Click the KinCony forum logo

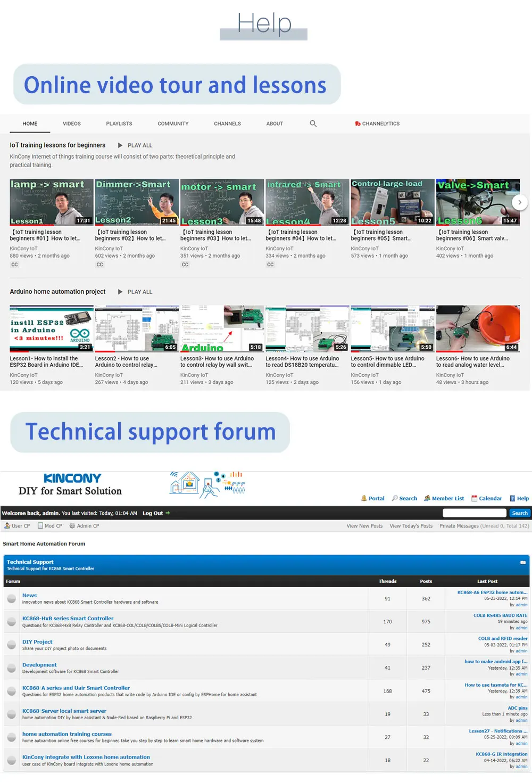pos(70,484)
